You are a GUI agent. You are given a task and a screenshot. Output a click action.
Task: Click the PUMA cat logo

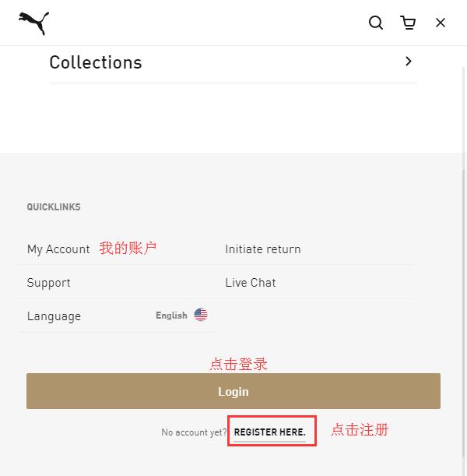point(34,23)
